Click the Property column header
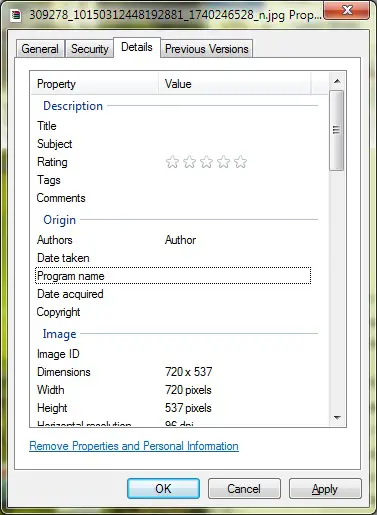 click(x=95, y=84)
